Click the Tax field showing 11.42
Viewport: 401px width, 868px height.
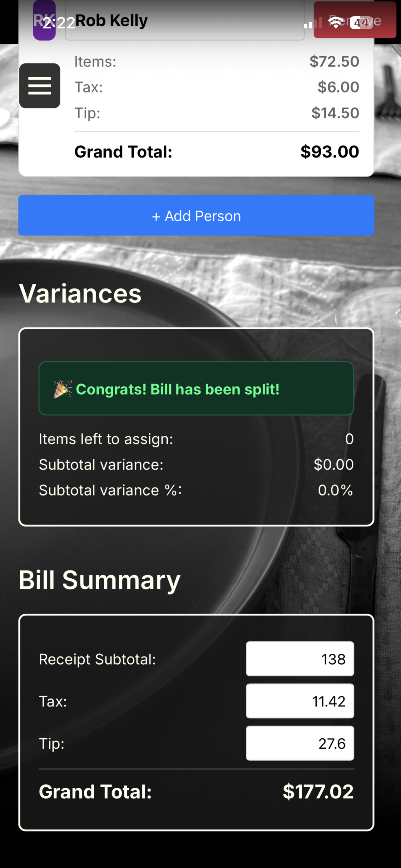coord(300,701)
